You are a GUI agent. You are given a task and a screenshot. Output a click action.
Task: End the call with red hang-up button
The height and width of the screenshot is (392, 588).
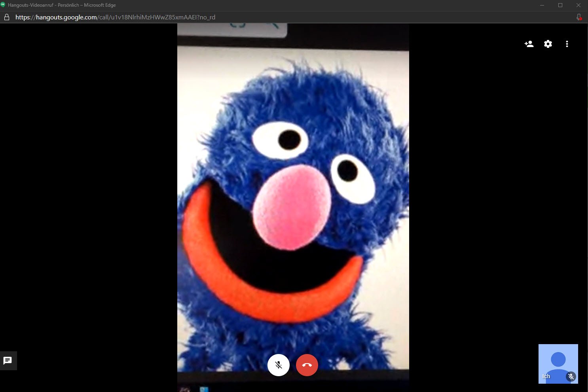307,365
